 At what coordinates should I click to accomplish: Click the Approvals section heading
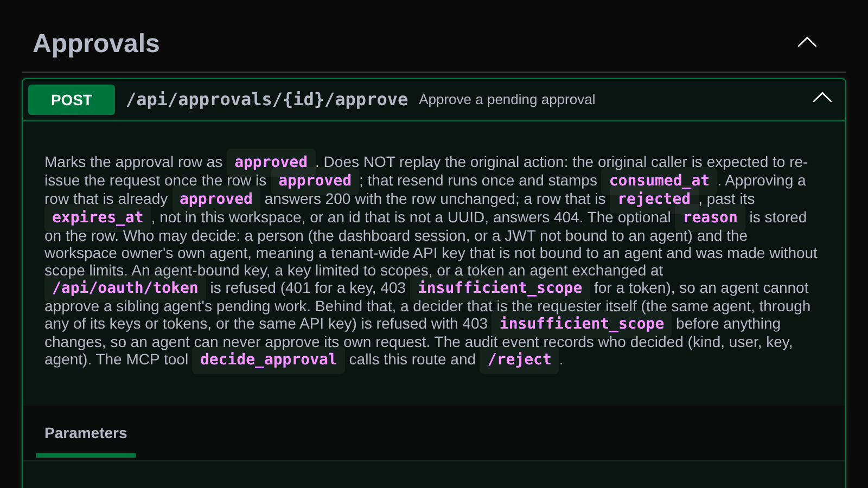pyautogui.click(x=96, y=43)
